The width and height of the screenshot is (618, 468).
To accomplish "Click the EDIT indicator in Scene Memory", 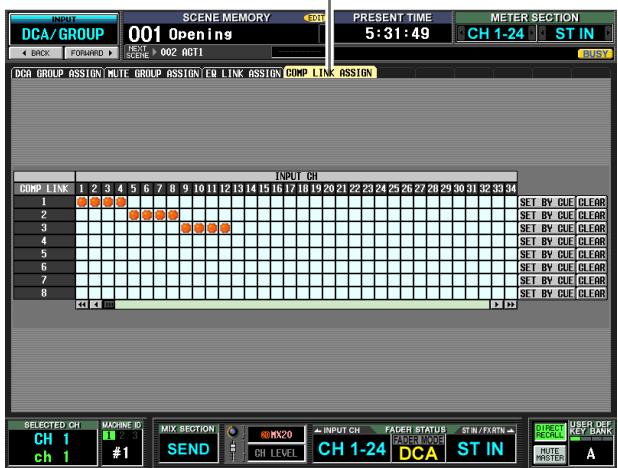I will click(x=315, y=18).
